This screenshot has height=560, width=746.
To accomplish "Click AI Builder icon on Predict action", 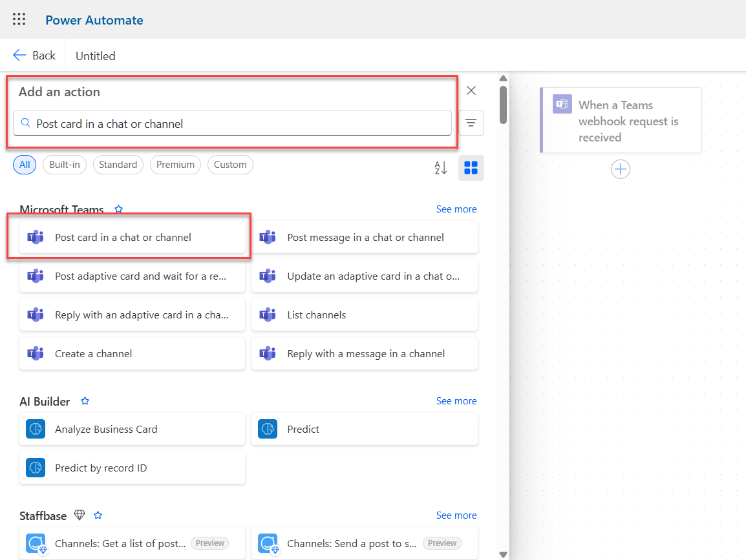I will click(268, 429).
